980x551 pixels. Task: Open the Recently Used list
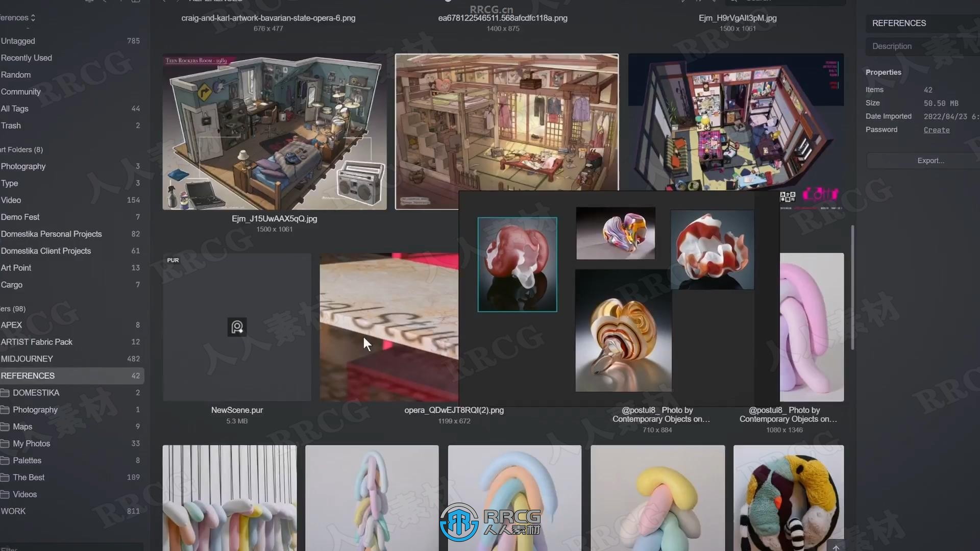pyautogui.click(x=71, y=58)
